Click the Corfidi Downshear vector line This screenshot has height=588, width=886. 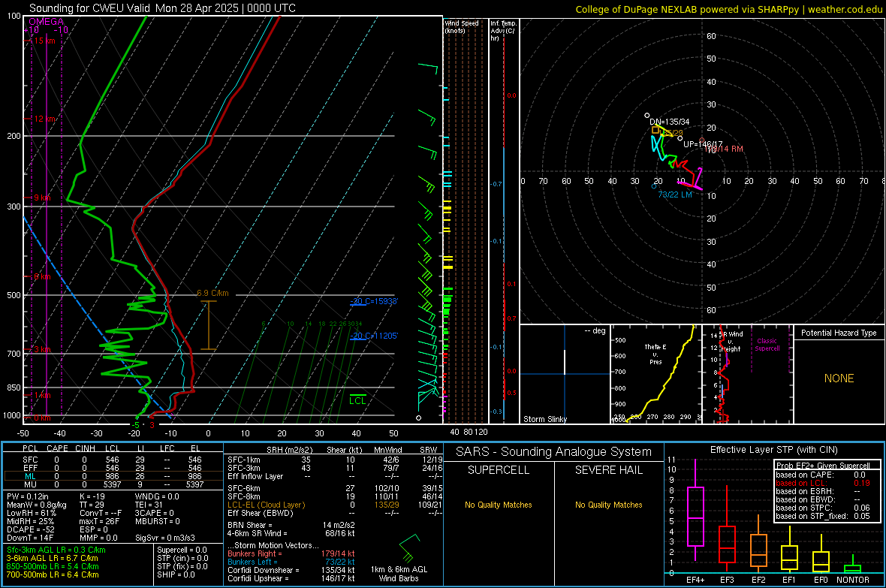(x=291, y=570)
